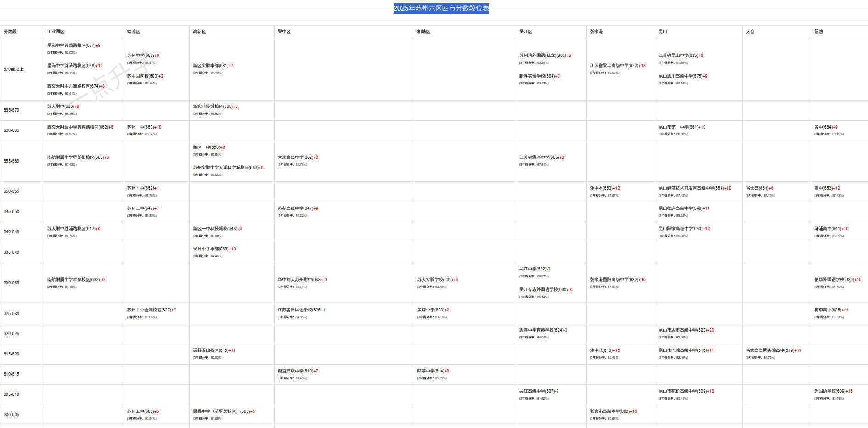The width and height of the screenshot is (868, 428).
Task: Click the 670或以上 score range row label
Action: pos(13,69)
